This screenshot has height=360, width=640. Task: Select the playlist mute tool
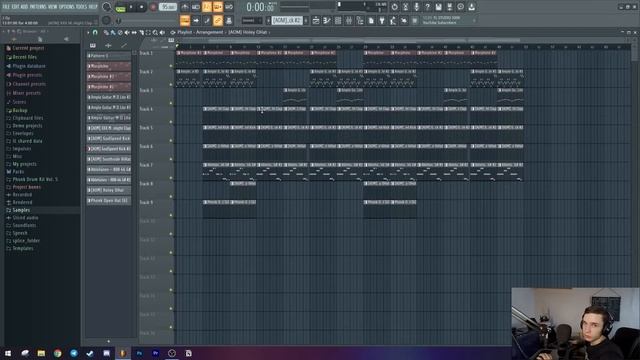127,32
